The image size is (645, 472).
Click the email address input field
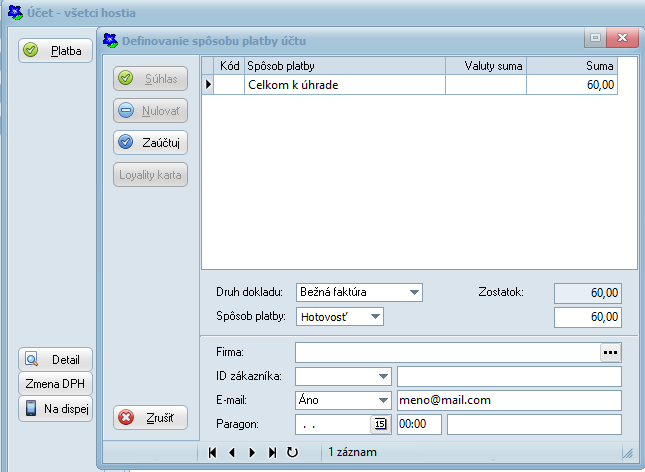tap(508, 400)
